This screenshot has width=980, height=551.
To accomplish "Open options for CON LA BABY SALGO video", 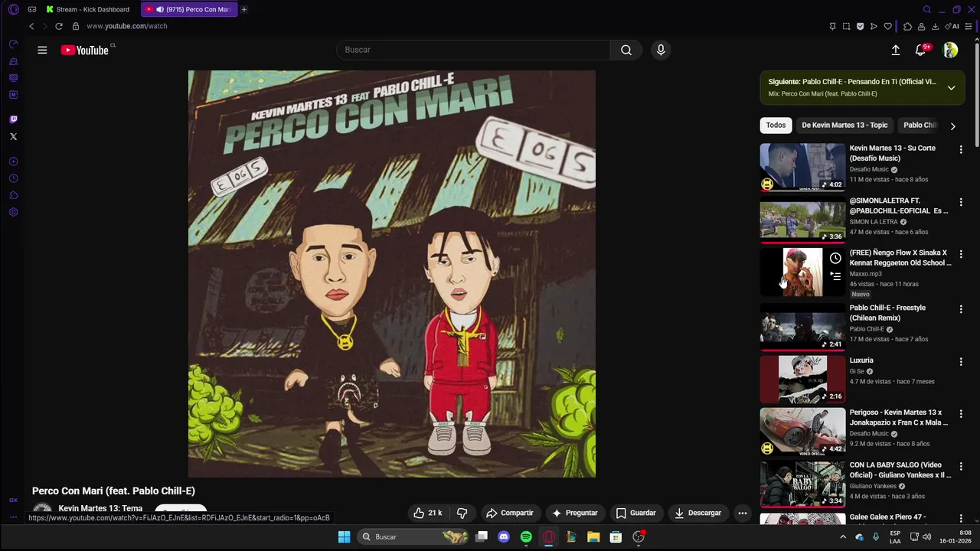I will pos(961,466).
